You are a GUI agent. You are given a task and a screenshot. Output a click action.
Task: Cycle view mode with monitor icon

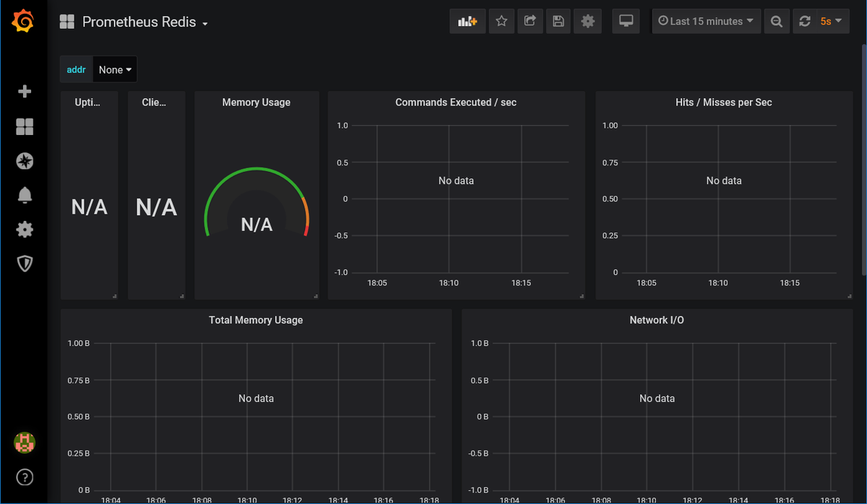click(x=626, y=22)
